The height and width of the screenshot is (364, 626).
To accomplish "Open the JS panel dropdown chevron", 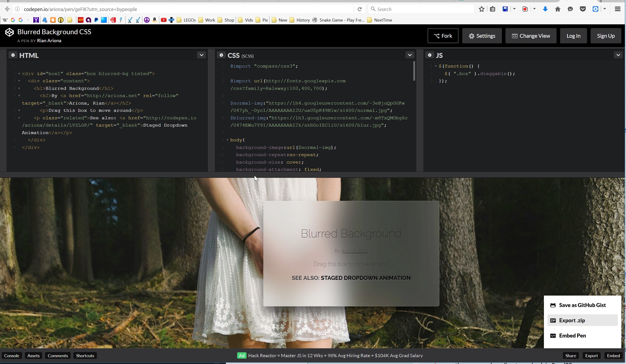I will click(x=618, y=55).
